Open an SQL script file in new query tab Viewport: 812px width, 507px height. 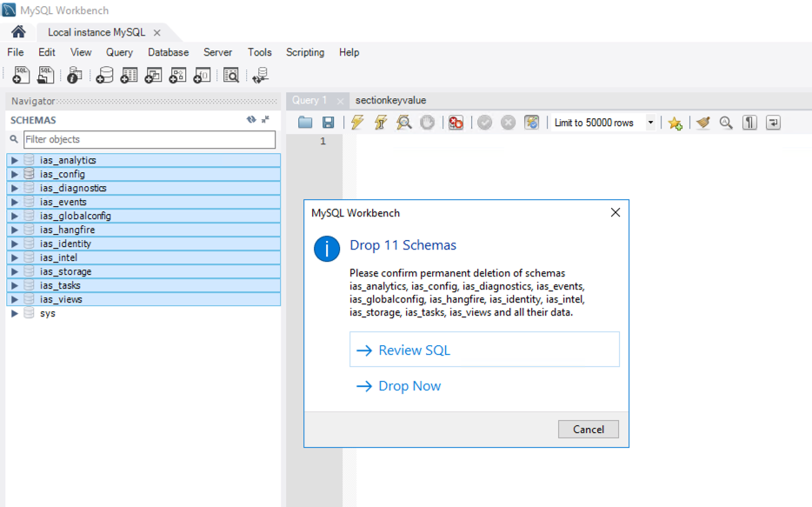(x=44, y=75)
